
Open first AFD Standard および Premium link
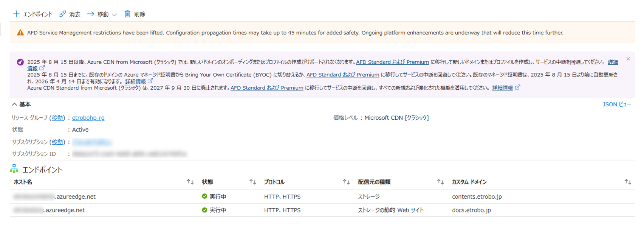click(392, 62)
